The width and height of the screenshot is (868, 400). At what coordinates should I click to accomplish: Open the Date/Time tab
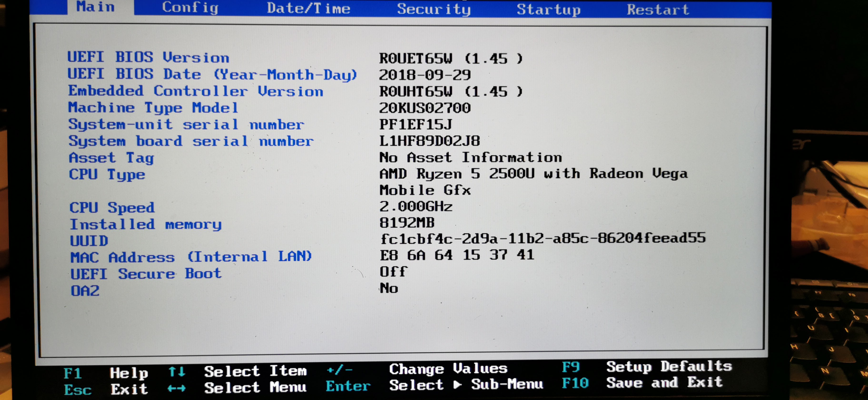point(308,8)
